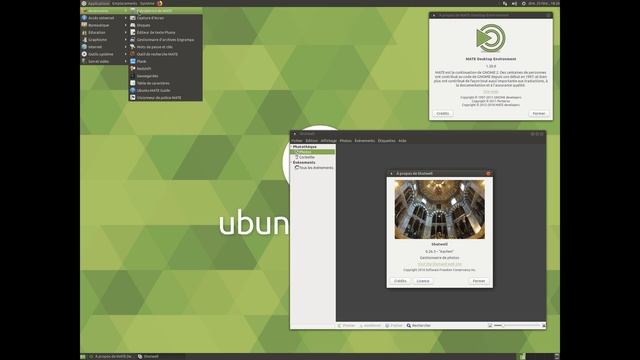
Task: Click the date and time clock
Action: click(x=543, y=3)
